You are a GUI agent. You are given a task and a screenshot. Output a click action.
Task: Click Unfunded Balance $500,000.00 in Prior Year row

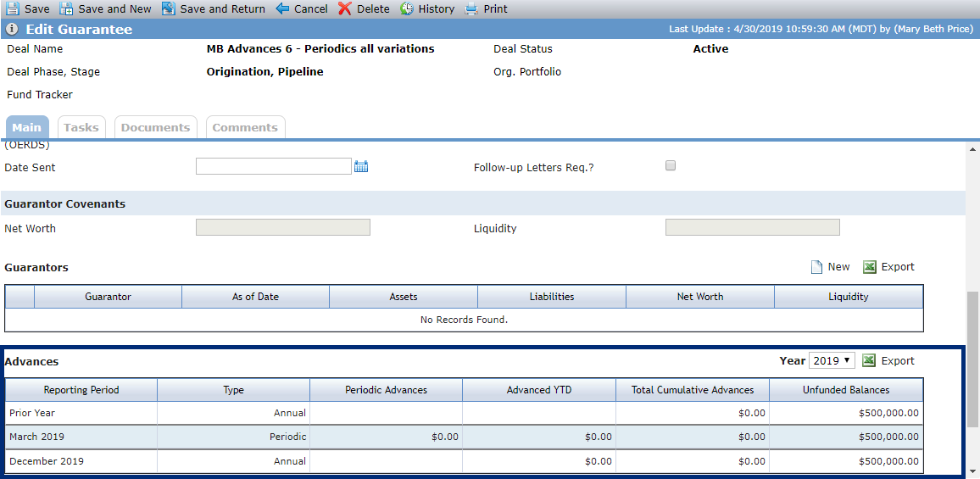[x=888, y=413]
